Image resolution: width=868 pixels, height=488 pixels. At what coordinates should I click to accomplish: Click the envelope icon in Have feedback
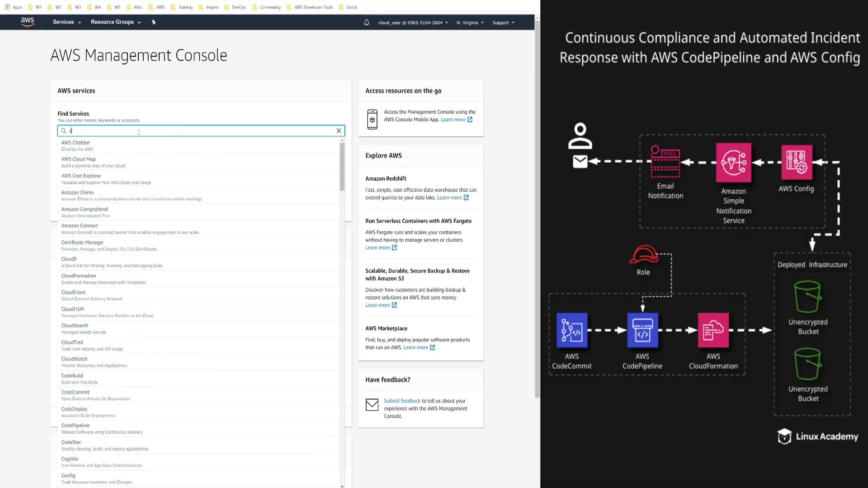point(372,405)
